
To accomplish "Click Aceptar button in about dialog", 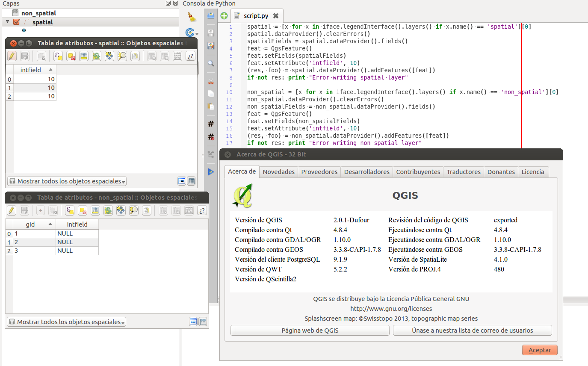I will (x=540, y=350).
